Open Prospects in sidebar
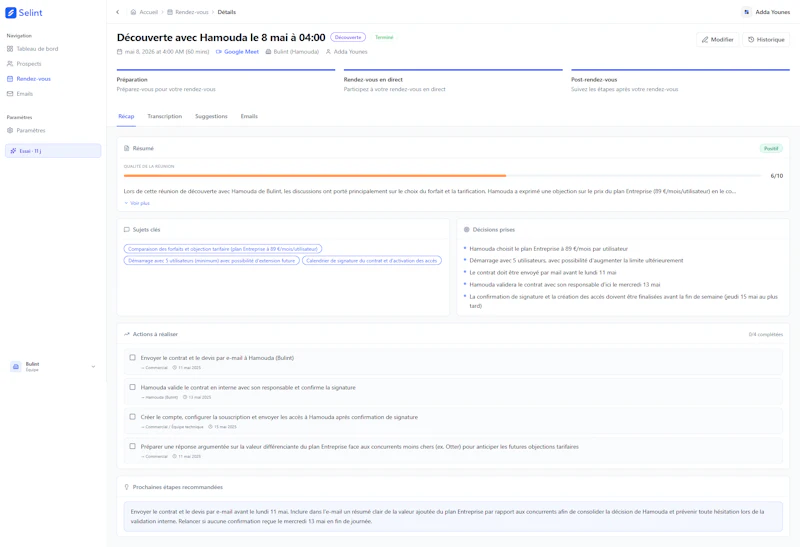 [x=24, y=64]
